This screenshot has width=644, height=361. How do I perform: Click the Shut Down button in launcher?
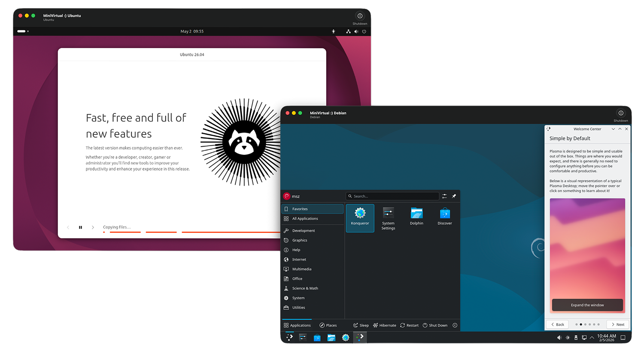tap(435, 325)
